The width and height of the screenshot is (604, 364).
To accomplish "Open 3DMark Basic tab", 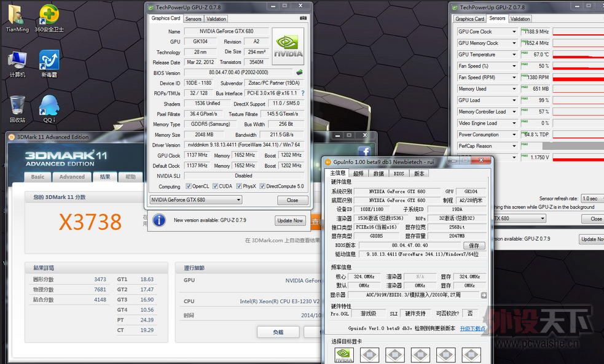I will pos(37,177).
